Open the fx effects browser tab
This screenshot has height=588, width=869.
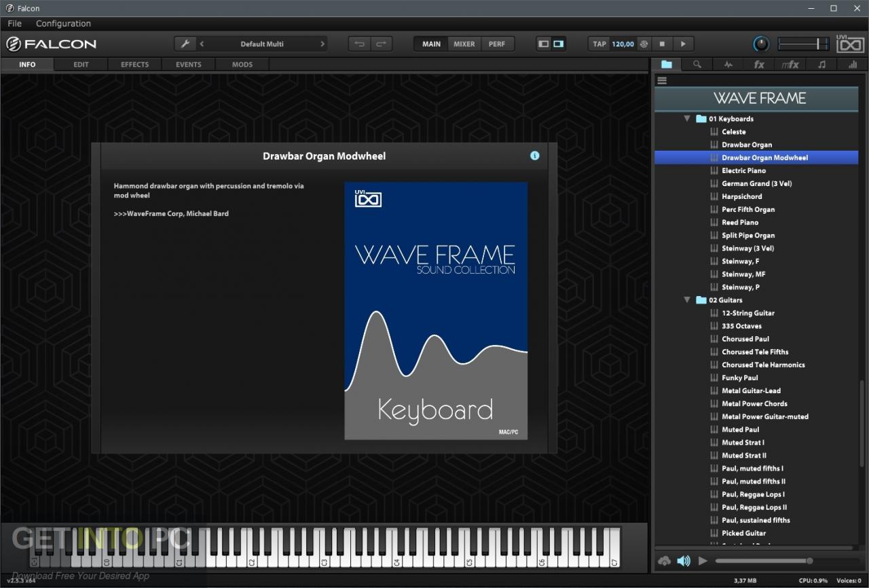point(759,65)
